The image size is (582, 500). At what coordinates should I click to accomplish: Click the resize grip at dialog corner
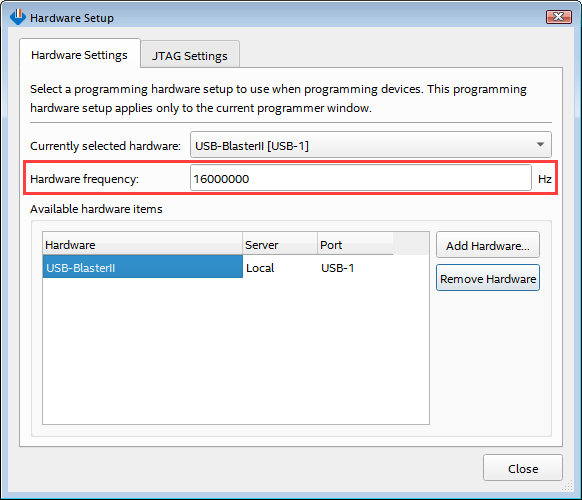[568, 486]
